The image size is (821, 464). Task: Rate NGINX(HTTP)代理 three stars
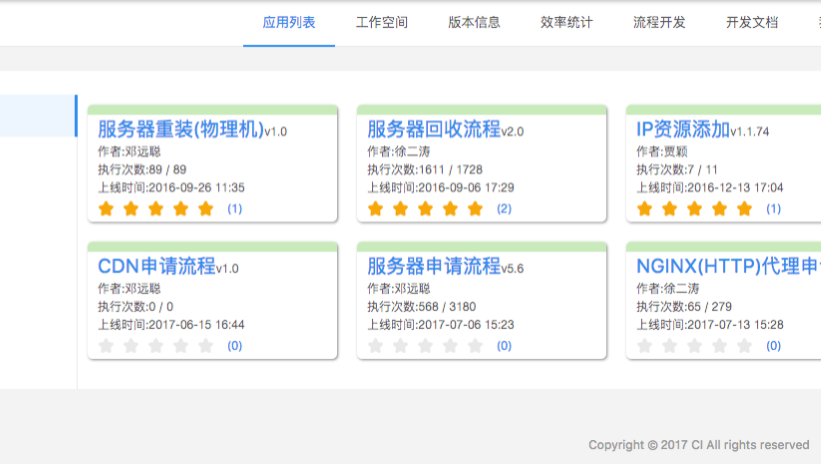pos(694,346)
